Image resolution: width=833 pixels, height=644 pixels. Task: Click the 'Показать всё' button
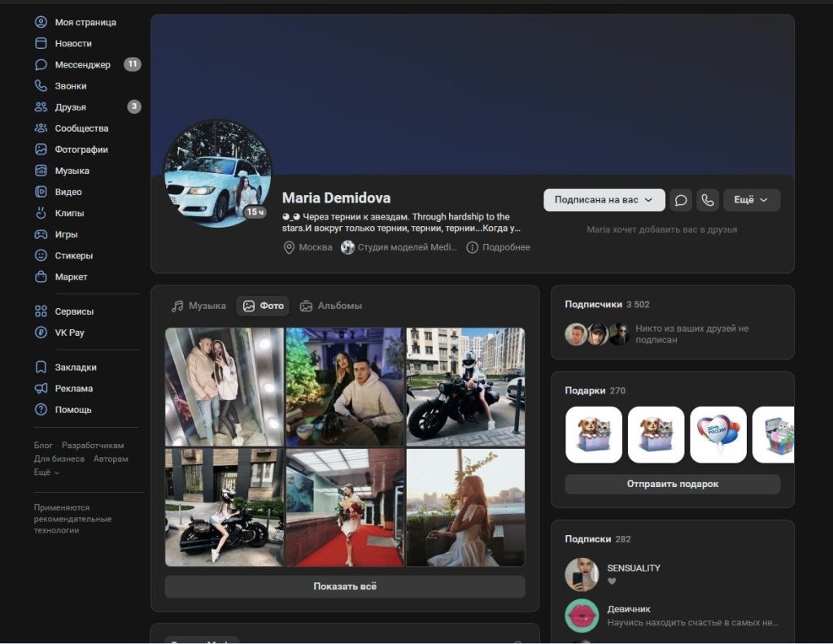(x=345, y=586)
